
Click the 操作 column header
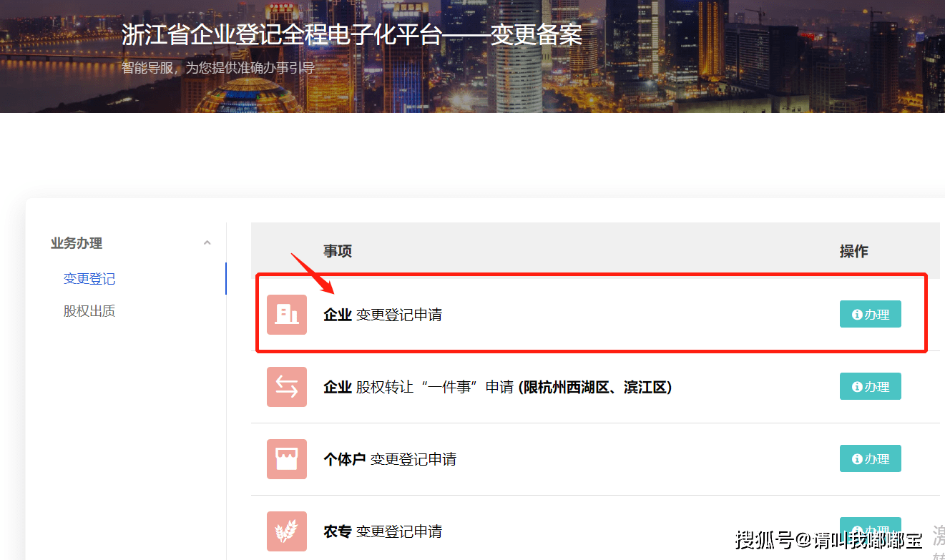coord(853,251)
